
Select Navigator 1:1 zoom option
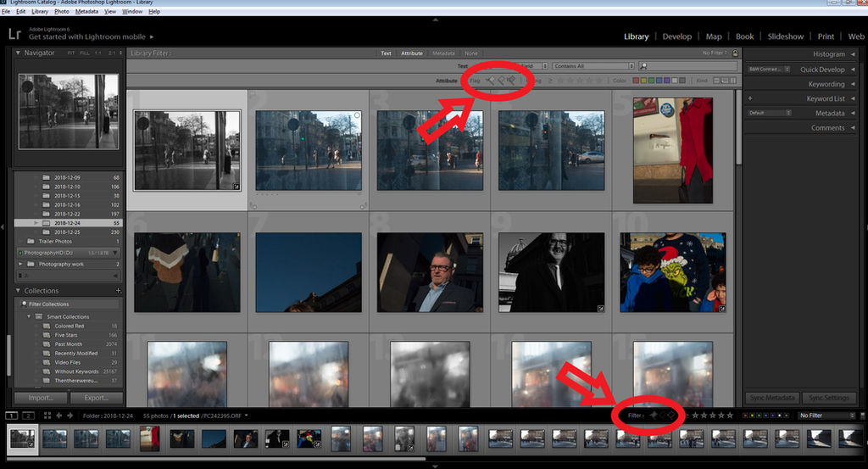(98, 53)
